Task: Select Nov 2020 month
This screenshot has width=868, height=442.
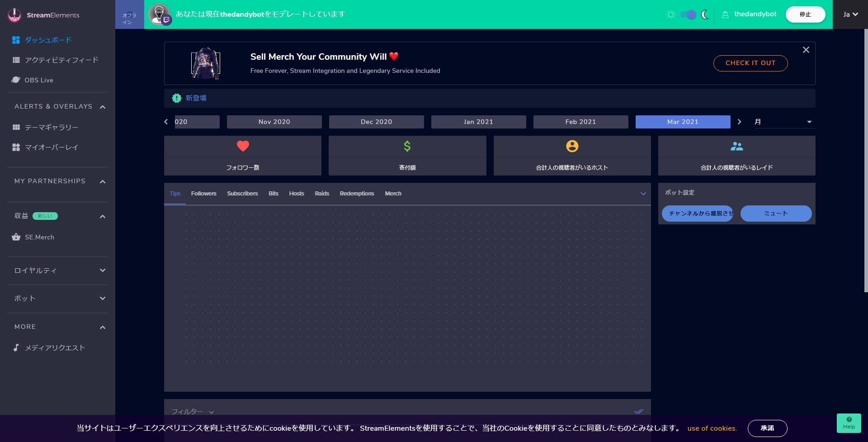Action: coord(274,122)
